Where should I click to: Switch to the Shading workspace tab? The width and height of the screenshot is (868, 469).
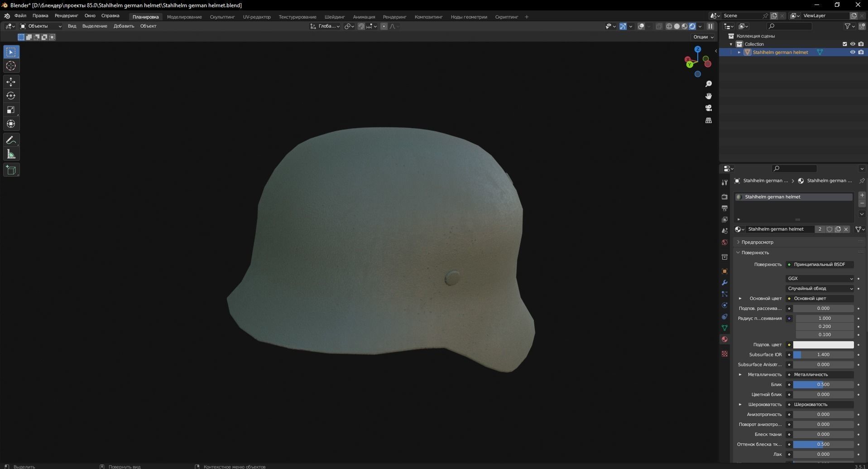coord(335,17)
